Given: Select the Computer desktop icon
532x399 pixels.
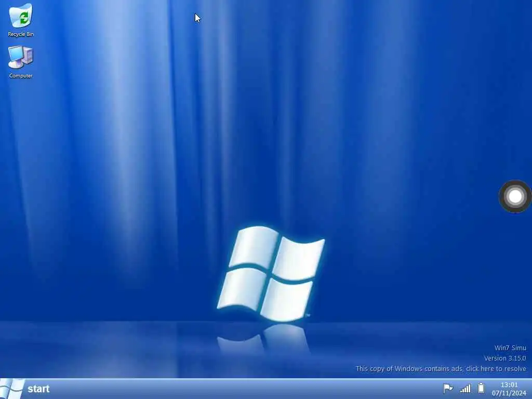Looking at the screenshot, I should pyautogui.click(x=21, y=62).
